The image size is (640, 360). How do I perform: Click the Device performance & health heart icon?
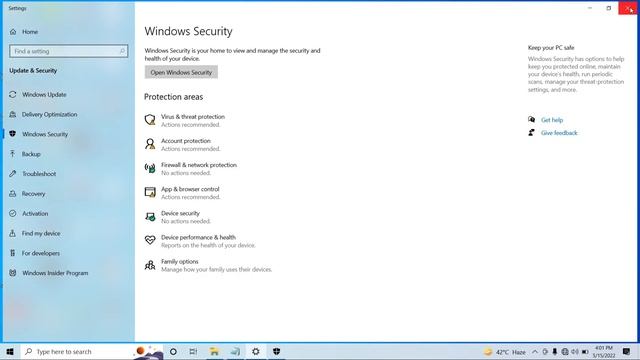(150, 240)
